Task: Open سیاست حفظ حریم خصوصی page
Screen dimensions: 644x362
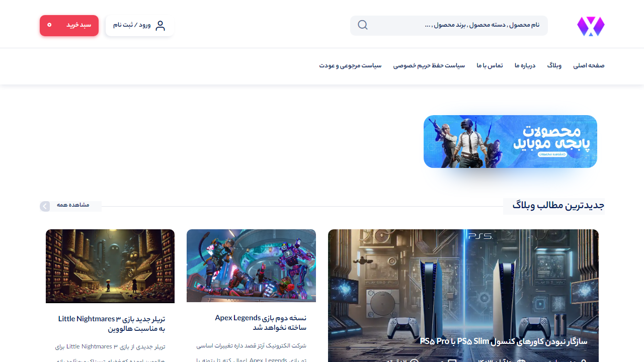Action: pos(429,66)
